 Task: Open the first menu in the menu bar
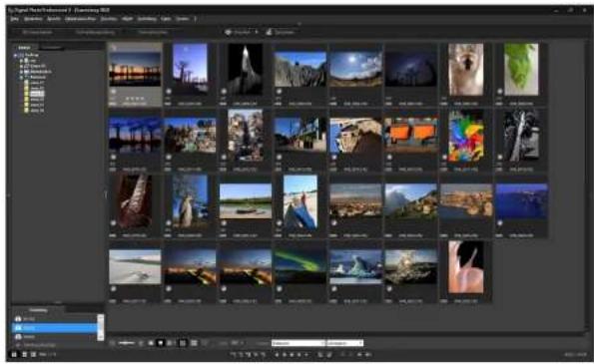click(14, 19)
